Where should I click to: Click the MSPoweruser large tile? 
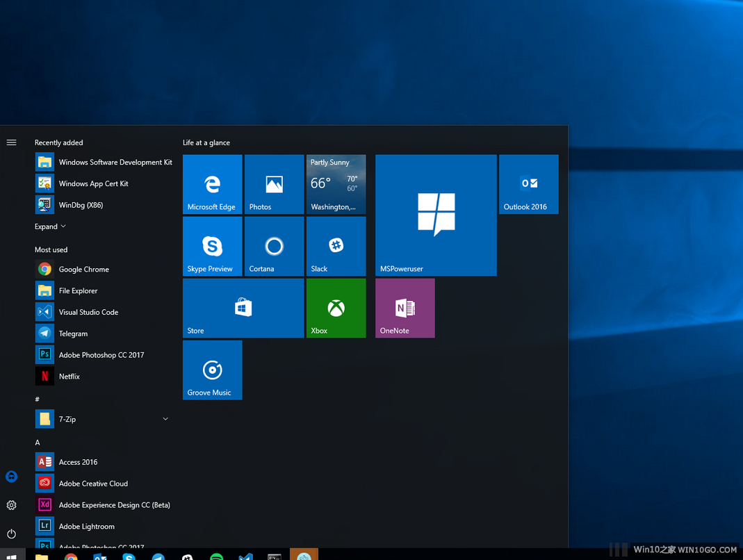[436, 215]
